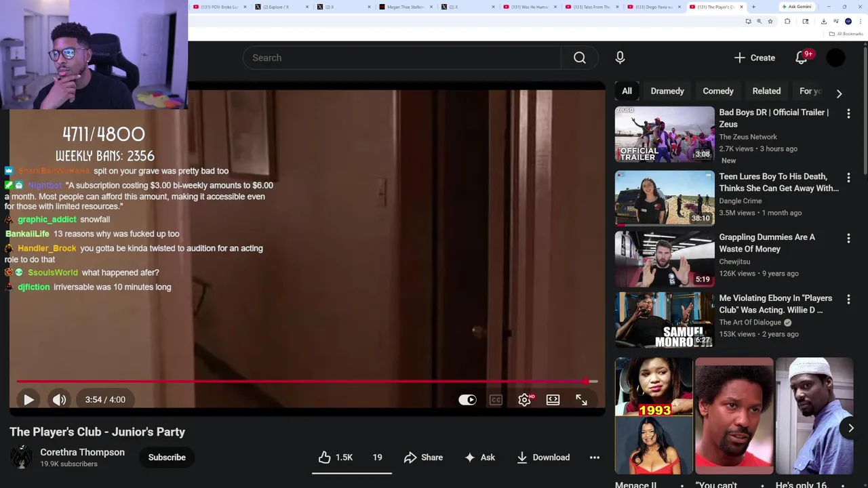Open Dangle Crime channel link

741,201
